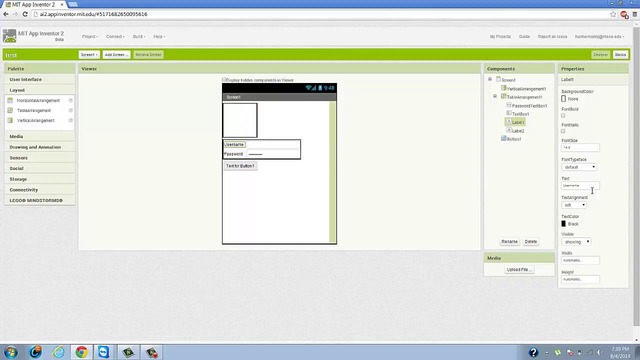This screenshot has width=640, height=360.
Task: Open Internet Explorer from the taskbar
Action: [x=58, y=352]
